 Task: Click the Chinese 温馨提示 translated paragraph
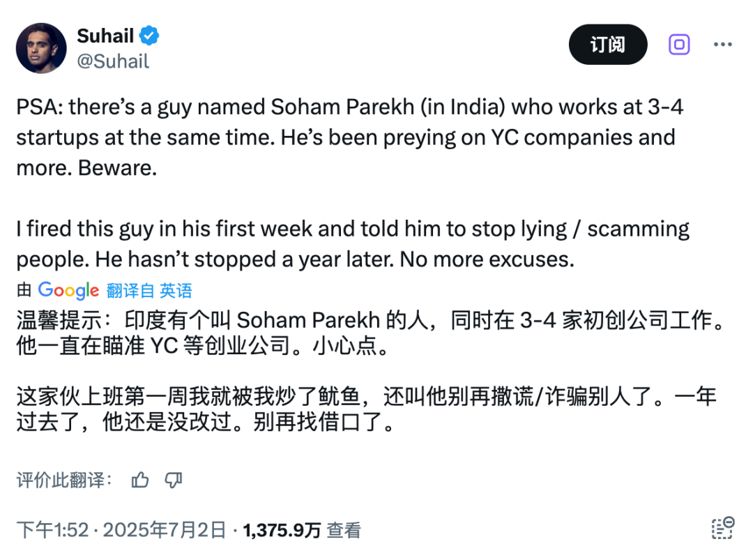click(370, 333)
